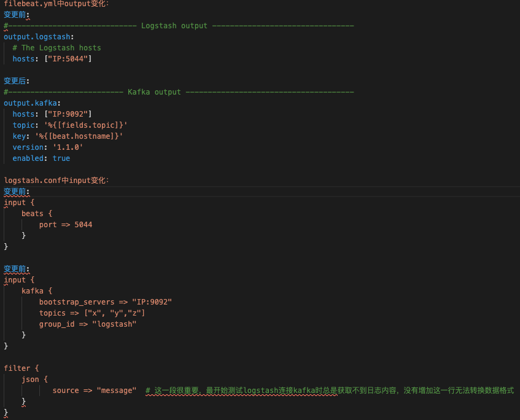This screenshot has height=420, width=520.
Task: Click the key '%{[beat.hostname]}' line
Action: coord(68,136)
